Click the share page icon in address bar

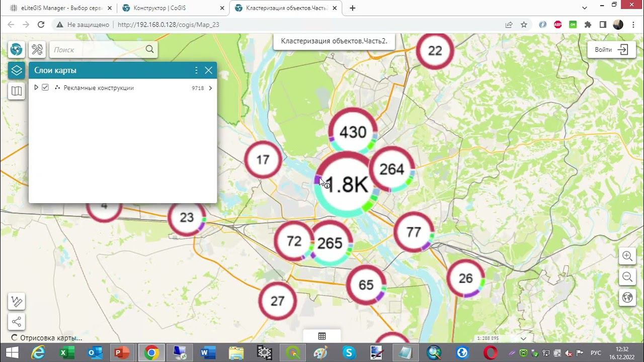(509, 24)
